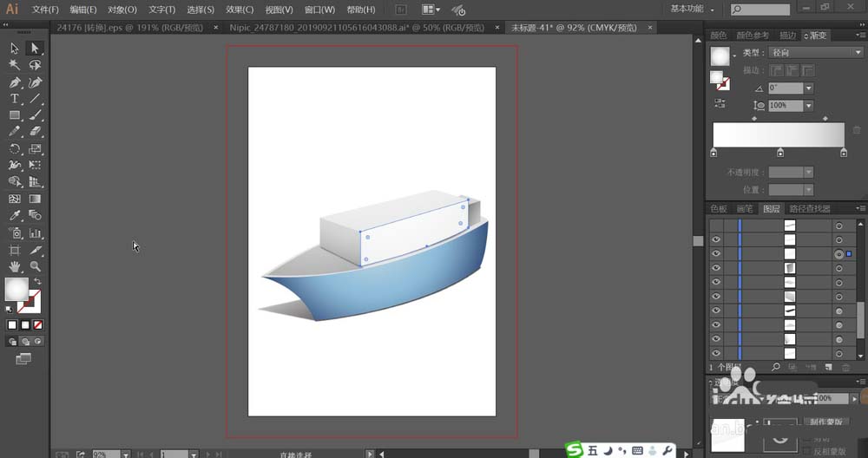Viewport: 868px width, 458px height.
Task: Select the Pencil tool
Action: 15,132
